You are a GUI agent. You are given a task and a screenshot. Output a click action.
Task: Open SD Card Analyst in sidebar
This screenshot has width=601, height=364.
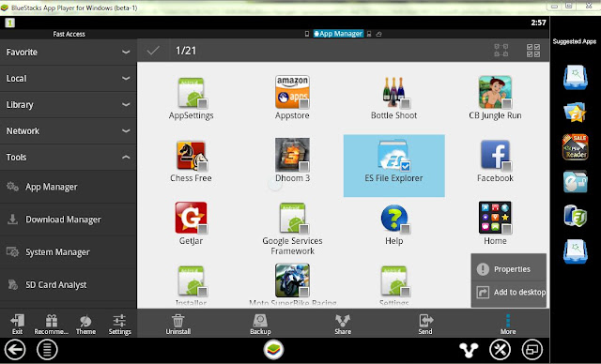coord(69,285)
